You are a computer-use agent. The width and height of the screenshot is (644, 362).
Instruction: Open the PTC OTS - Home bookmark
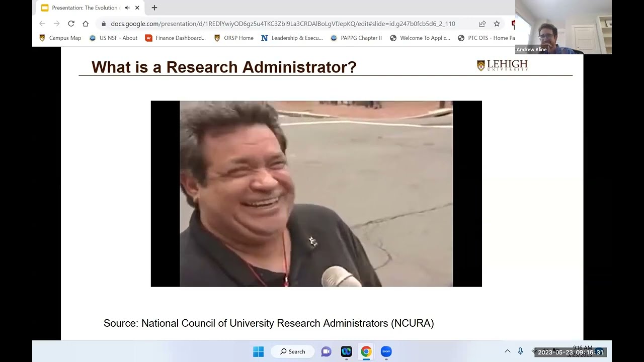(486, 38)
